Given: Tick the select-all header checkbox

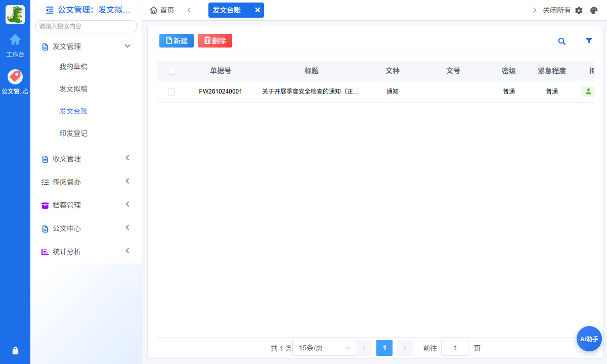Looking at the screenshot, I should (171, 71).
